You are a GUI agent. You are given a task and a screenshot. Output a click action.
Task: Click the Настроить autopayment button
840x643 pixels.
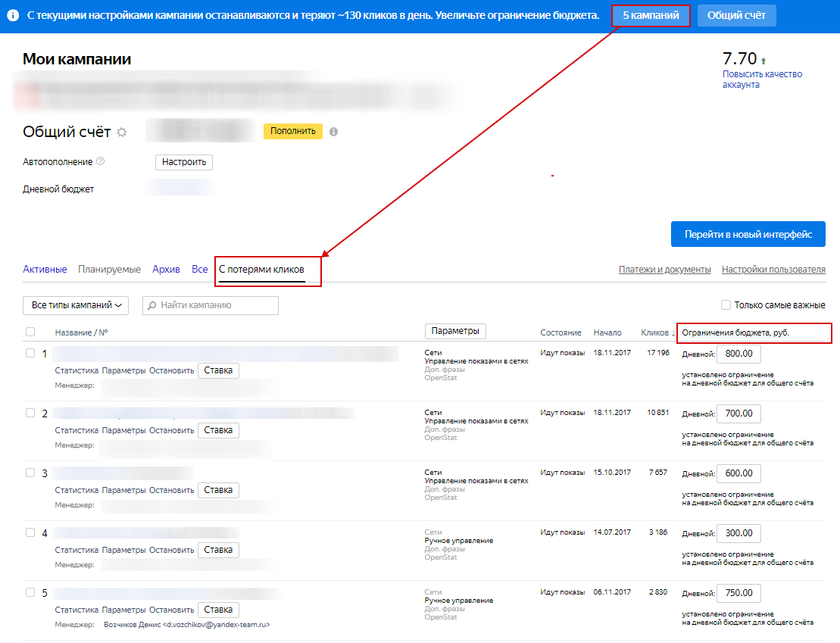[184, 162]
